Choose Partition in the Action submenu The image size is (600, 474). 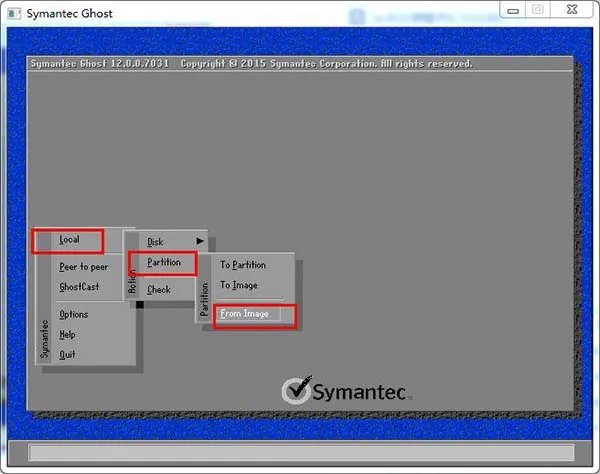164,263
